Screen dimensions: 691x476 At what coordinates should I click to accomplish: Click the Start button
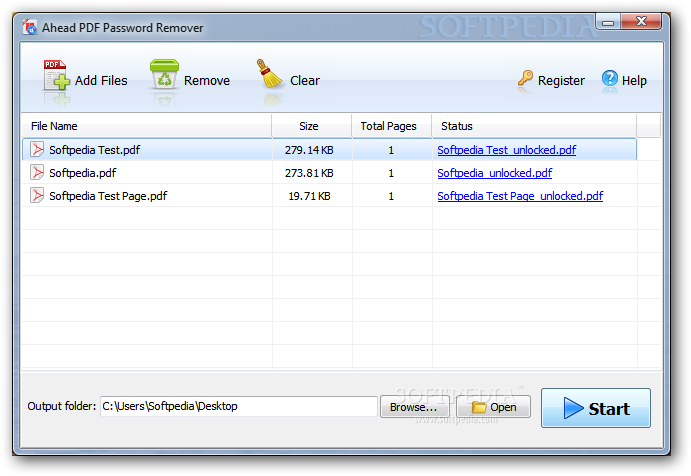tap(596, 408)
